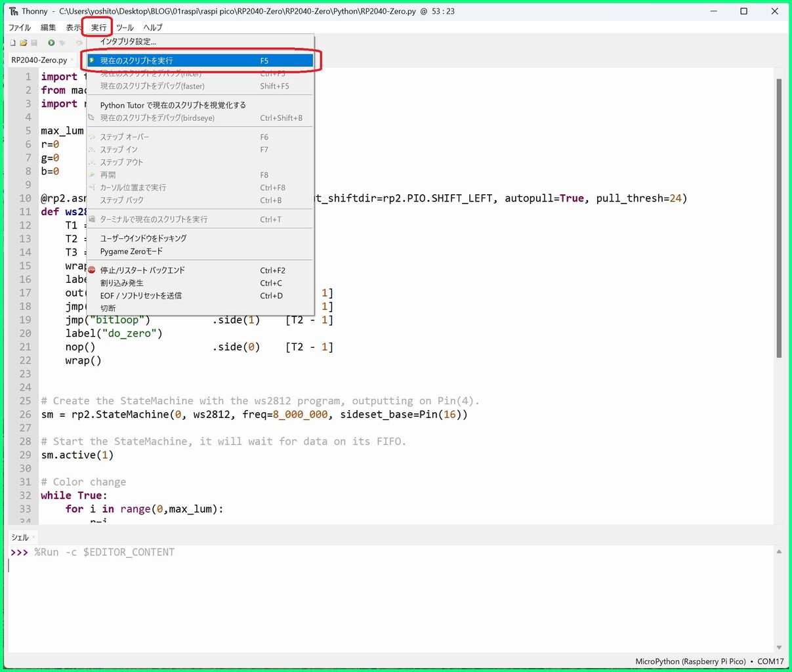Minimize the Thonny window
This screenshot has height=672, width=792.
point(713,11)
